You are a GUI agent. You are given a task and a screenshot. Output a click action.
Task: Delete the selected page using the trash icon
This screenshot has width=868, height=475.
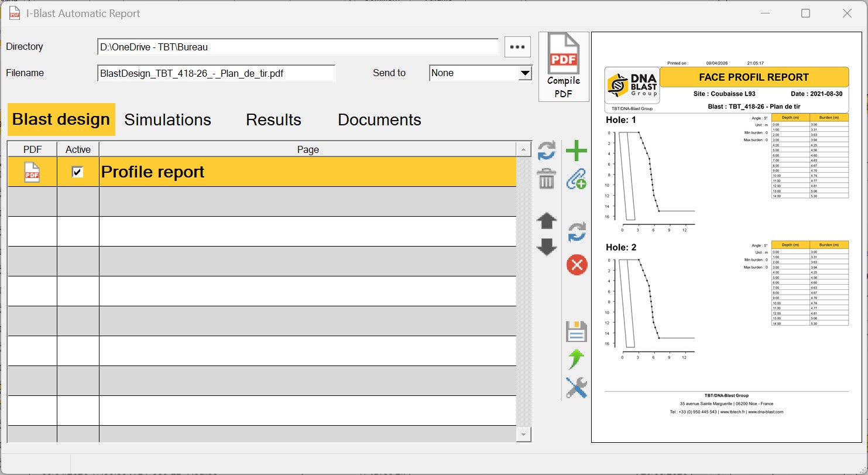pyautogui.click(x=545, y=179)
